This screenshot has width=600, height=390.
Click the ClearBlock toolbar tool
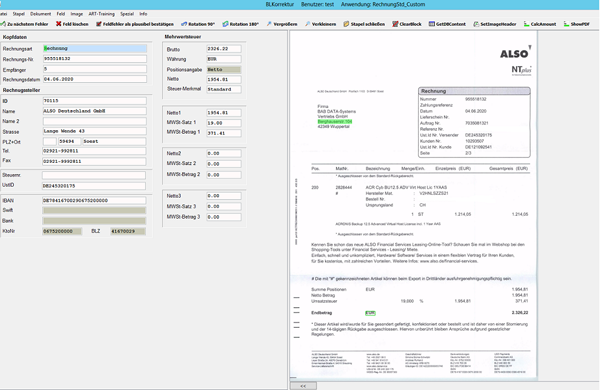(407, 24)
